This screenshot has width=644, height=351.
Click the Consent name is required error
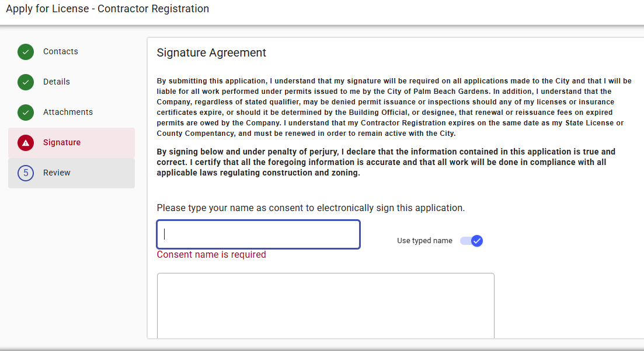coord(211,255)
